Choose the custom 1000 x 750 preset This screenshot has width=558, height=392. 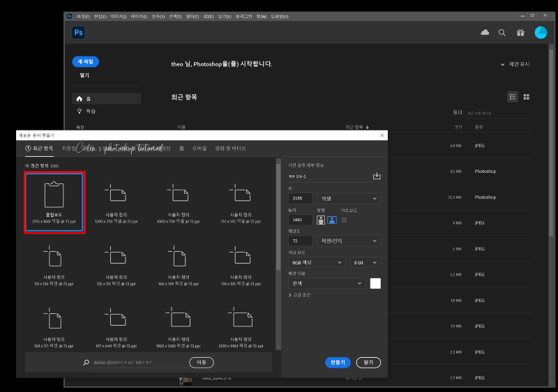point(179,202)
